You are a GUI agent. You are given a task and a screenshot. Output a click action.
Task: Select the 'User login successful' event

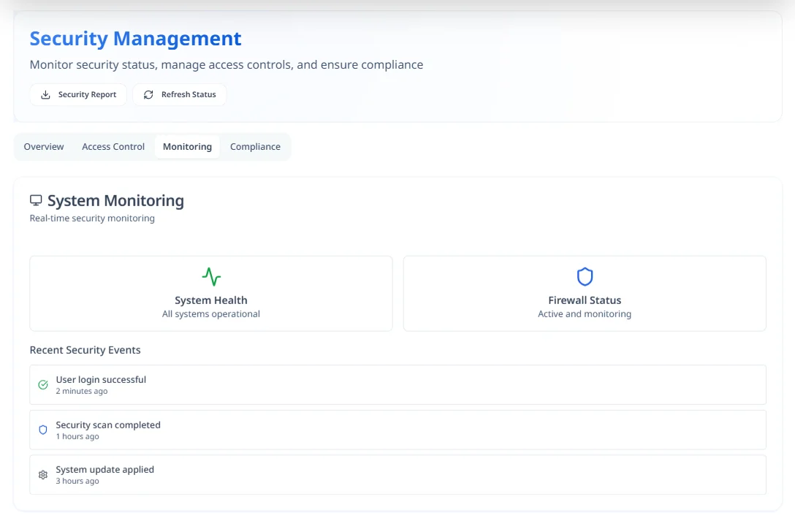[x=397, y=385]
